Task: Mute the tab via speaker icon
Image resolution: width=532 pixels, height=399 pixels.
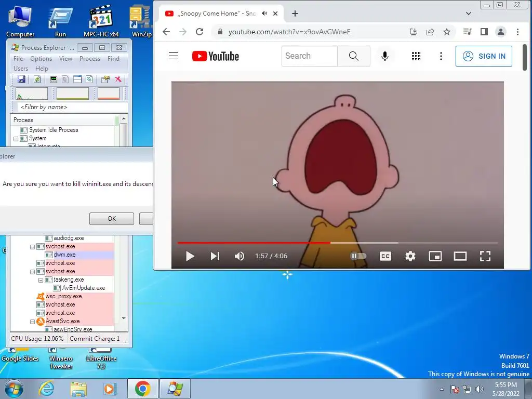Action: pos(264,14)
